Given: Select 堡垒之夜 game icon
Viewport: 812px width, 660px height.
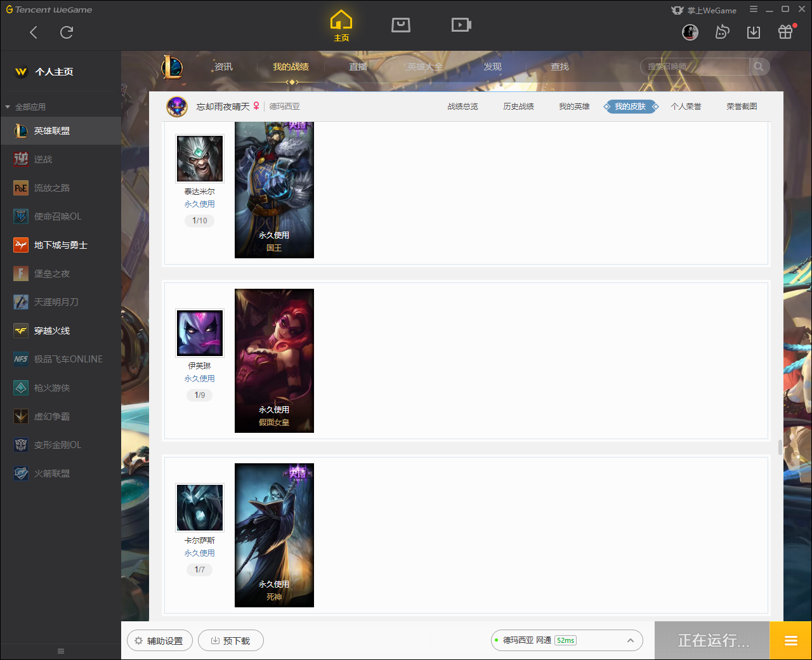Looking at the screenshot, I should click(21, 274).
